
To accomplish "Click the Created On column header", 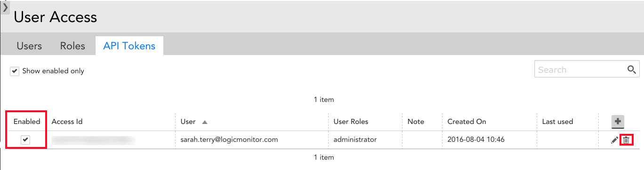I will tap(467, 122).
